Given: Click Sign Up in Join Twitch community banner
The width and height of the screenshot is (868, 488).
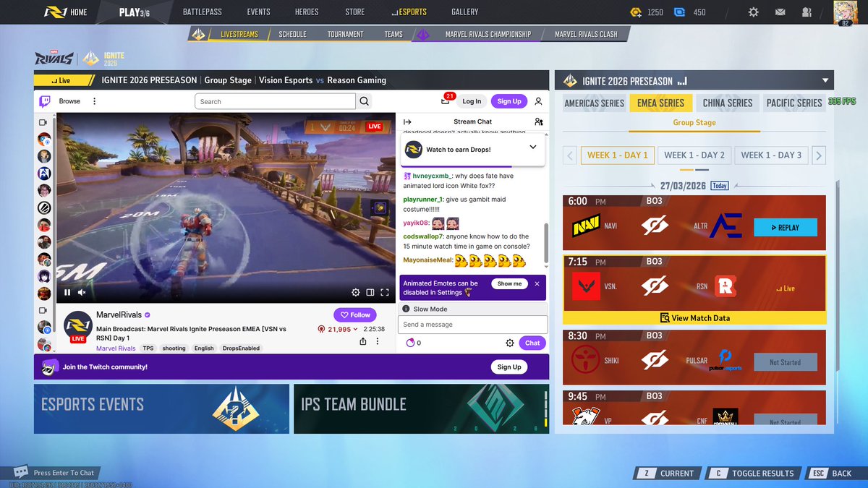Looking at the screenshot, I should pos(509,367).
